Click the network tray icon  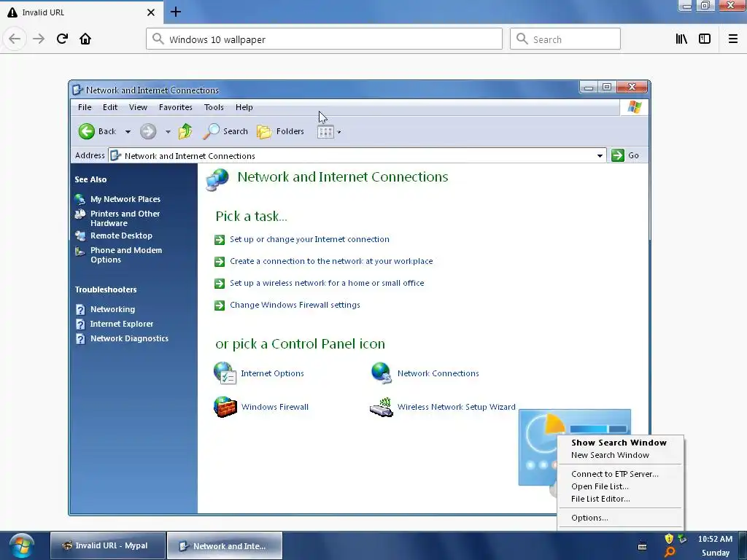[682, 539]
